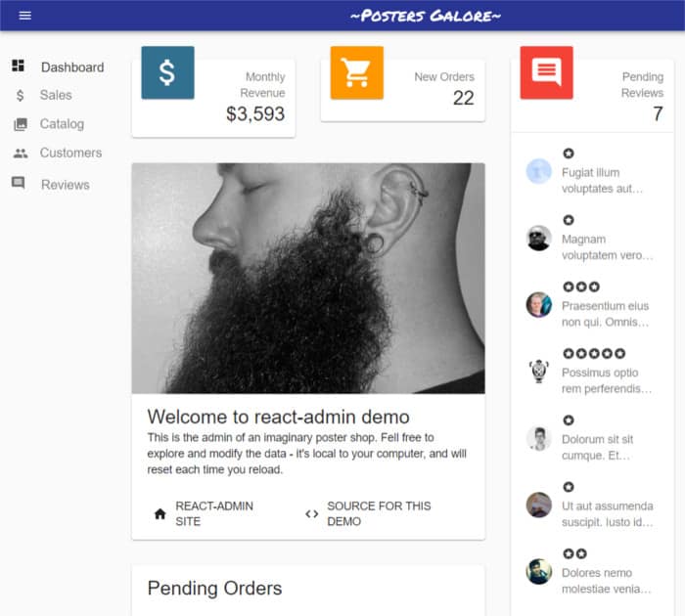
Task: Open the Reviews menu item
Action: pyautogui.click(x=58, y=184)
